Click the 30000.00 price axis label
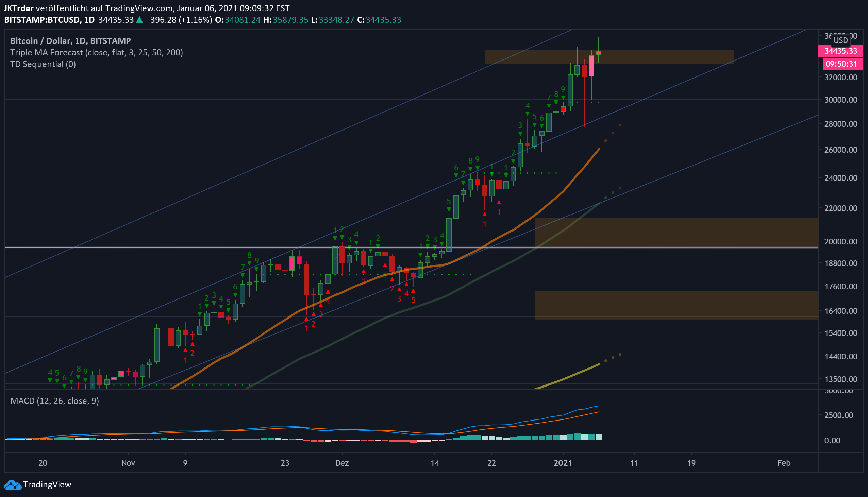The height and width of the screenshot is (497, 868). (840, 100)
